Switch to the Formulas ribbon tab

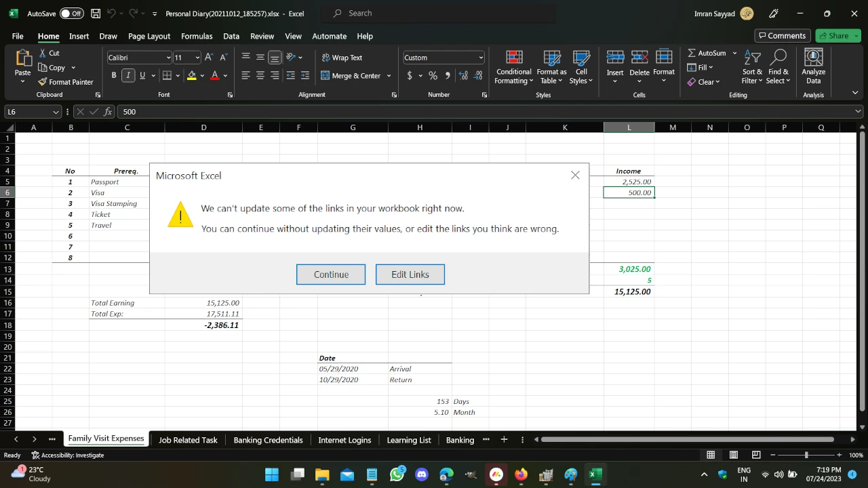click(197, 36)
